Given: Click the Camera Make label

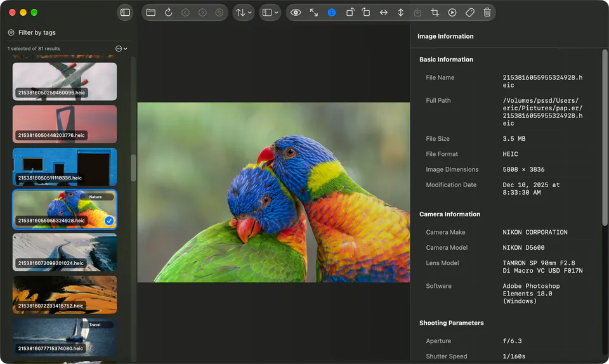Looking at the screenshot, I should coord(445,232).
